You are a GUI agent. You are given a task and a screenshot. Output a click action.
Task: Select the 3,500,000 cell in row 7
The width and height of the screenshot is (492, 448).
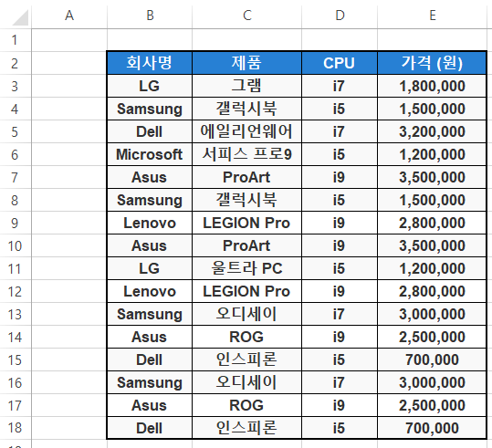click(x=432, y=177)
